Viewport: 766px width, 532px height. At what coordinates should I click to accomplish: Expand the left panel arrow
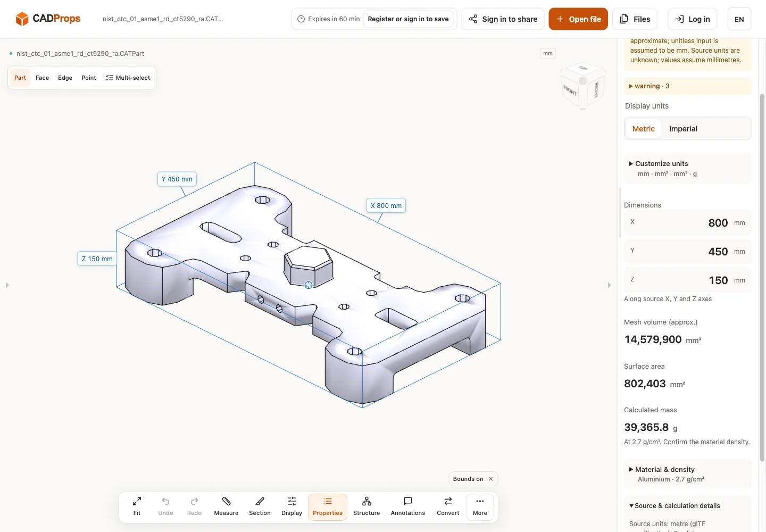[7, 285]
